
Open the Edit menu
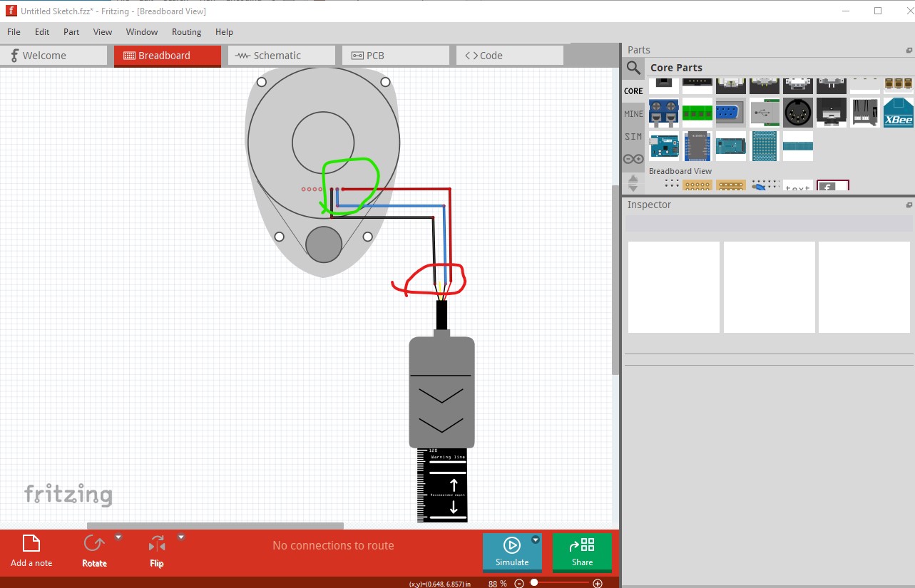click(x=42, y=32)
